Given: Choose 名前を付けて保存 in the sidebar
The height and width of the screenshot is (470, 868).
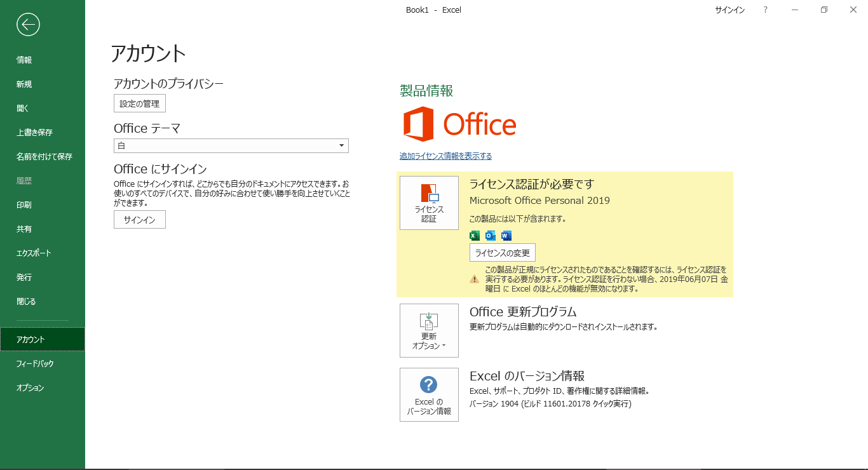Looking at the screenshot, I should 43,156.
